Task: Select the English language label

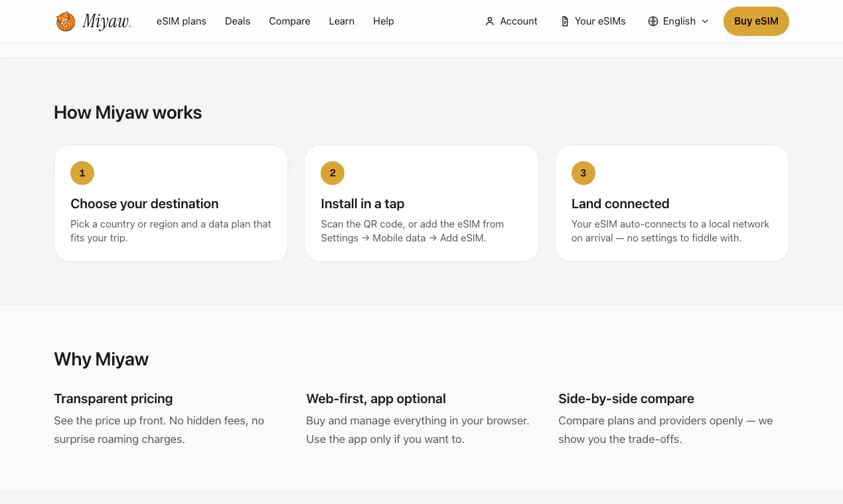Action: pyautogui.click(x=679, y=21)
